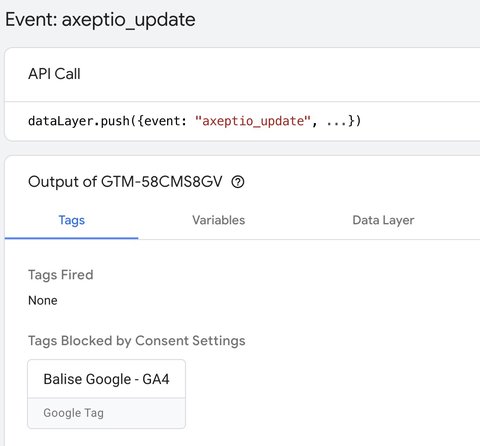Select the Tags tab
Image resolution: width=480 pixels, height=446 pixels.
click(x=72, y=220)
